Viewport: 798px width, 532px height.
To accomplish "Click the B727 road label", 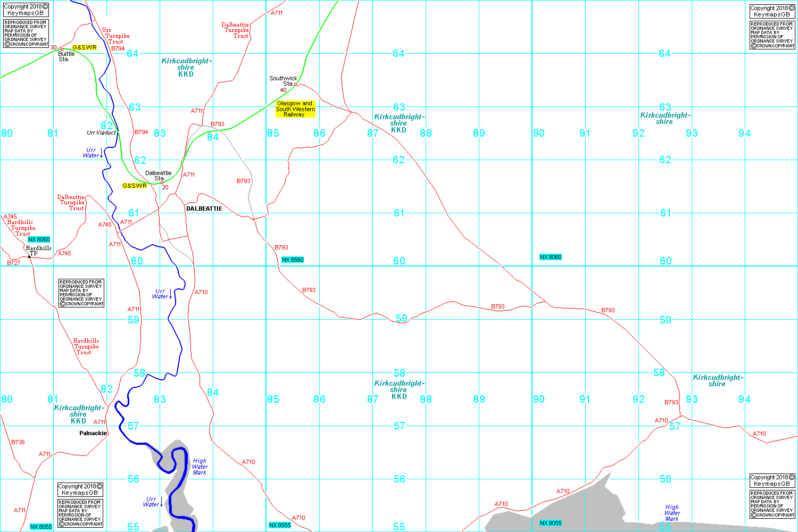I will click(x=14, y=263).
